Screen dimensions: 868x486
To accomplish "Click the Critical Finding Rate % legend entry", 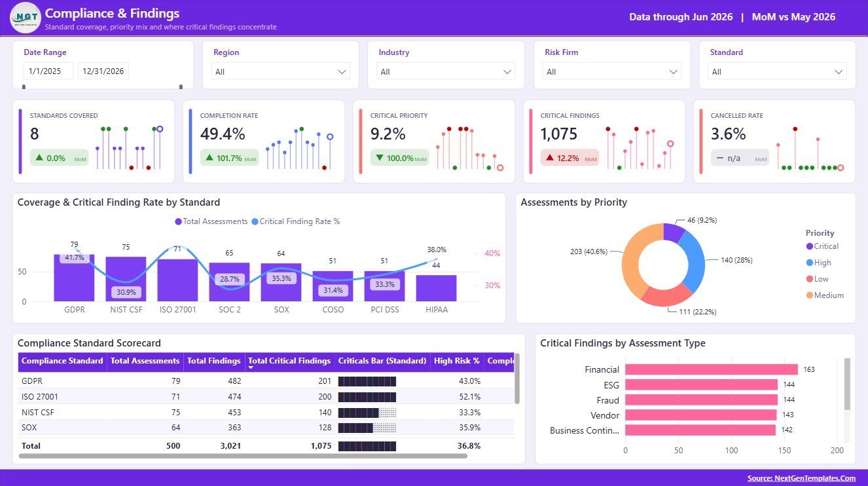I will (x=295, y=221).
